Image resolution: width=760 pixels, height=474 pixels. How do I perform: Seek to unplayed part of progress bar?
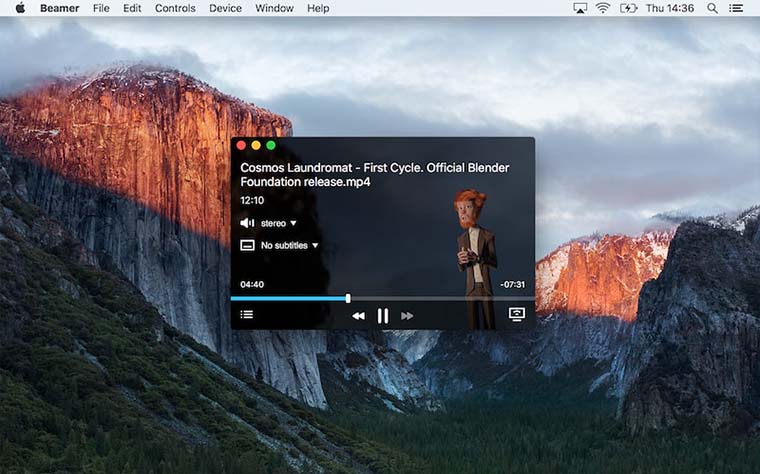coord(442,299)
